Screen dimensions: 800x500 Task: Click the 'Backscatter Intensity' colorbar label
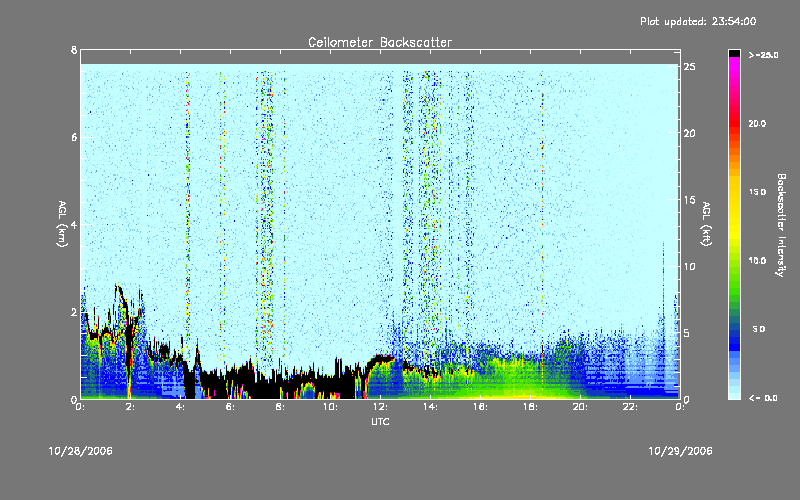(x=781, y=225)
